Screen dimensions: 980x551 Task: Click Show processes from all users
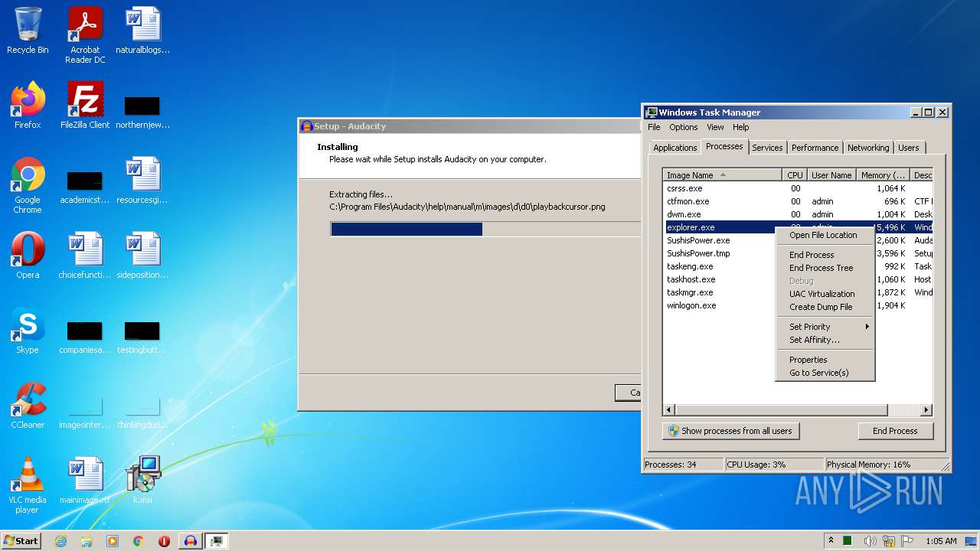click(730, 431)
